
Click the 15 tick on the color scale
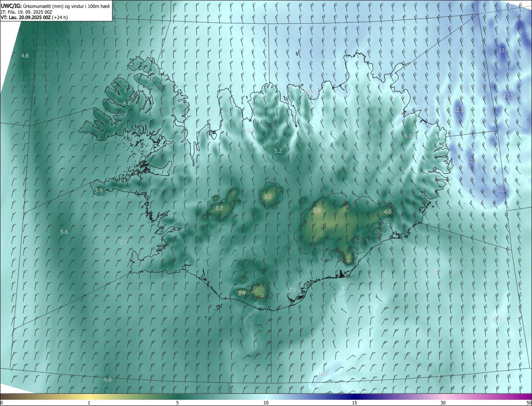355,403
